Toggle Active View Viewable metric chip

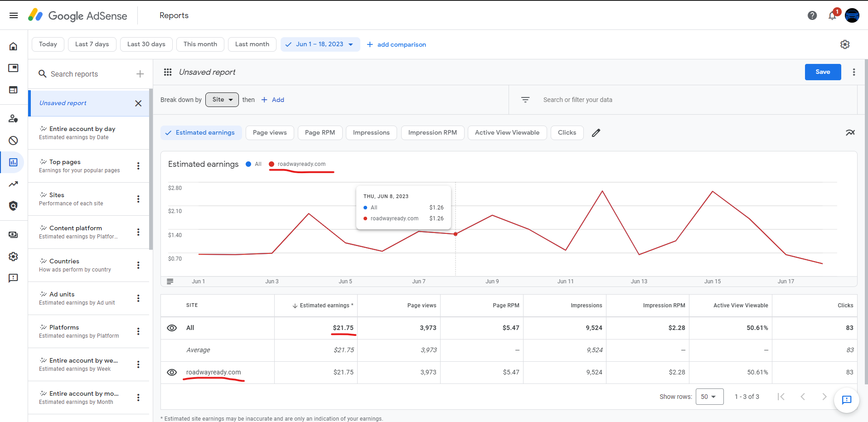(507, 133)
